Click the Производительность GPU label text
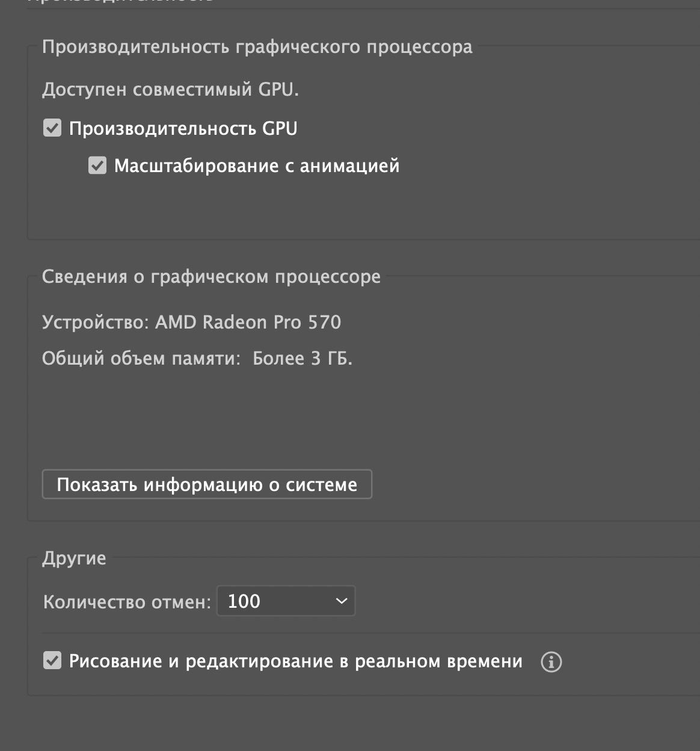This screenshot has width=700, height=751. click(183, 128)
